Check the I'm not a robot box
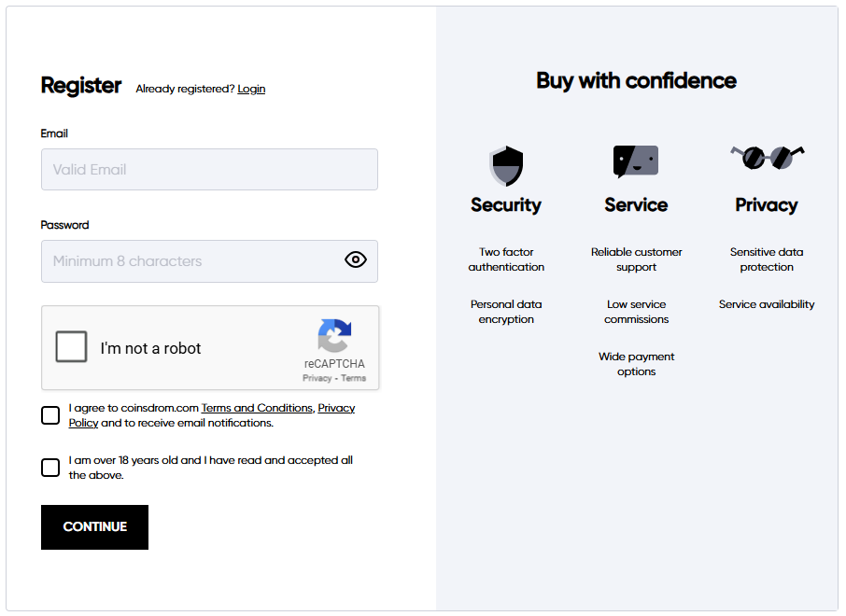The width and height of the screenshot is (846, 616). point(71,347)
